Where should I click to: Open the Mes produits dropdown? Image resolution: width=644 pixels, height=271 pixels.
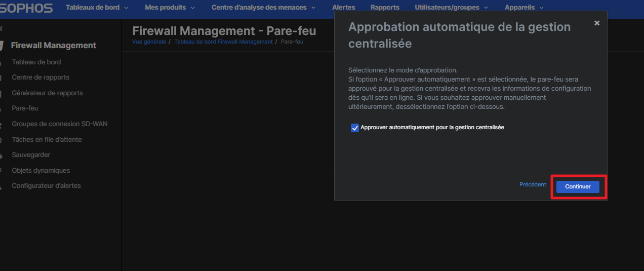[x=170, y=8]
